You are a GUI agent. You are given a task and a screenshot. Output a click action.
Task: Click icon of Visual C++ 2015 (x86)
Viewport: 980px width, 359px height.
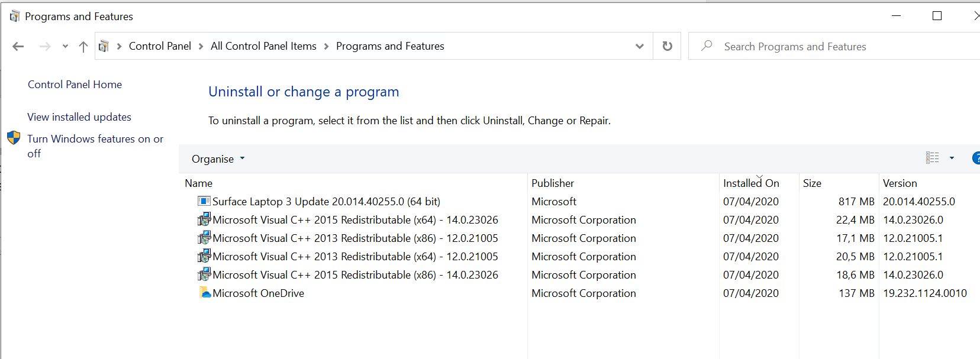click(204, 274)
